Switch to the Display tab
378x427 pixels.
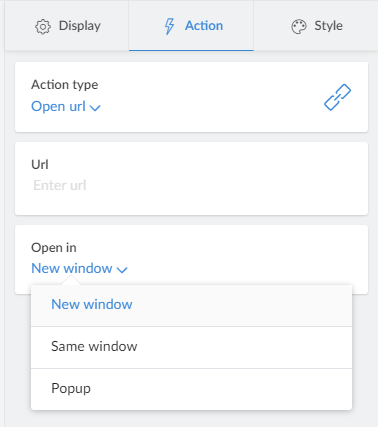[x=67, y=26]
